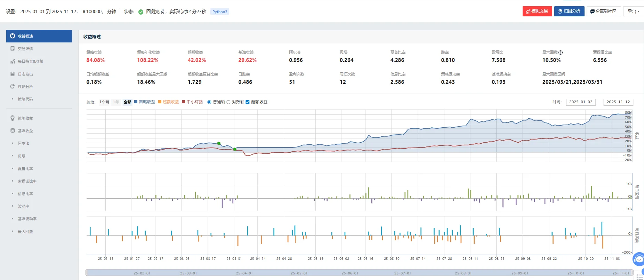The image size is (644, 280).
Task: Click the right handle of the date navigator
Action: pyautogui.click(x=633, y=273)
